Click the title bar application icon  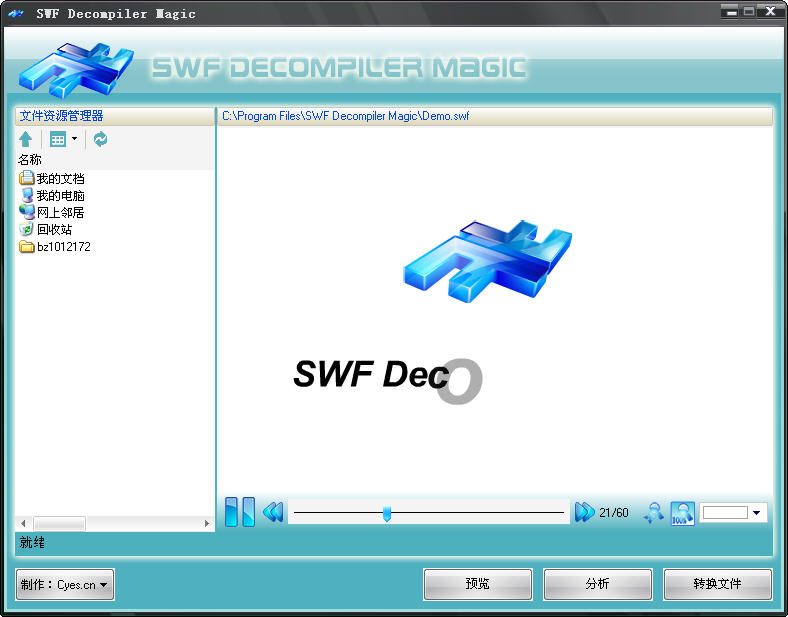(x=16, y=13)
